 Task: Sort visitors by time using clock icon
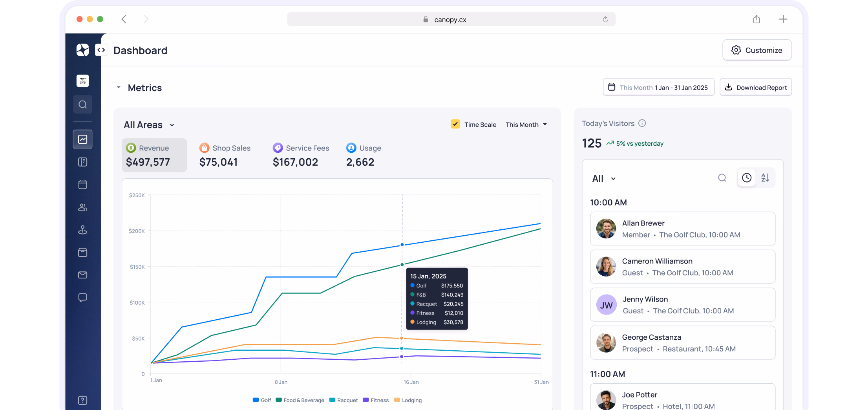747,178
